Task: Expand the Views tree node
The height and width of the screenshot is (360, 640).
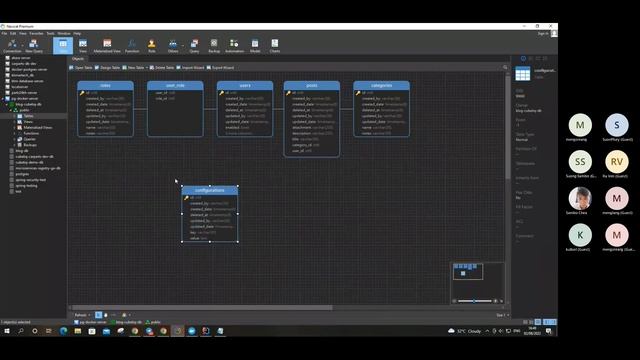Action: pos(15,122)
